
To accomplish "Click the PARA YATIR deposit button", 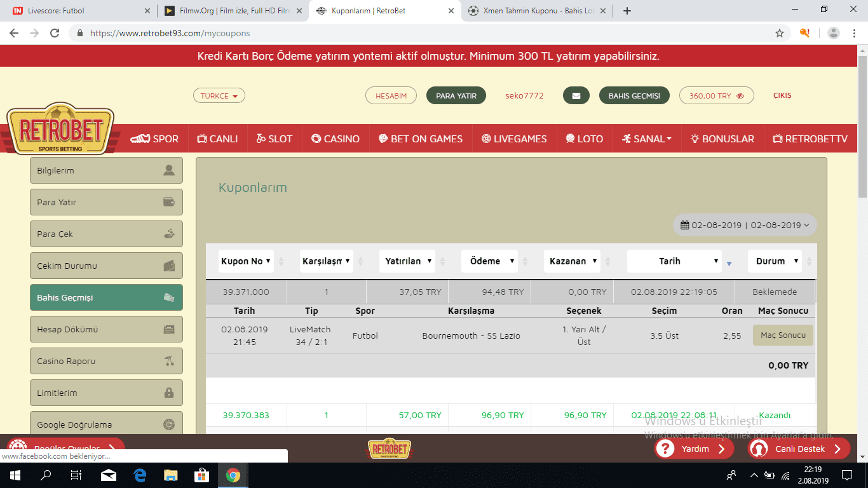I will pos(456,96).
